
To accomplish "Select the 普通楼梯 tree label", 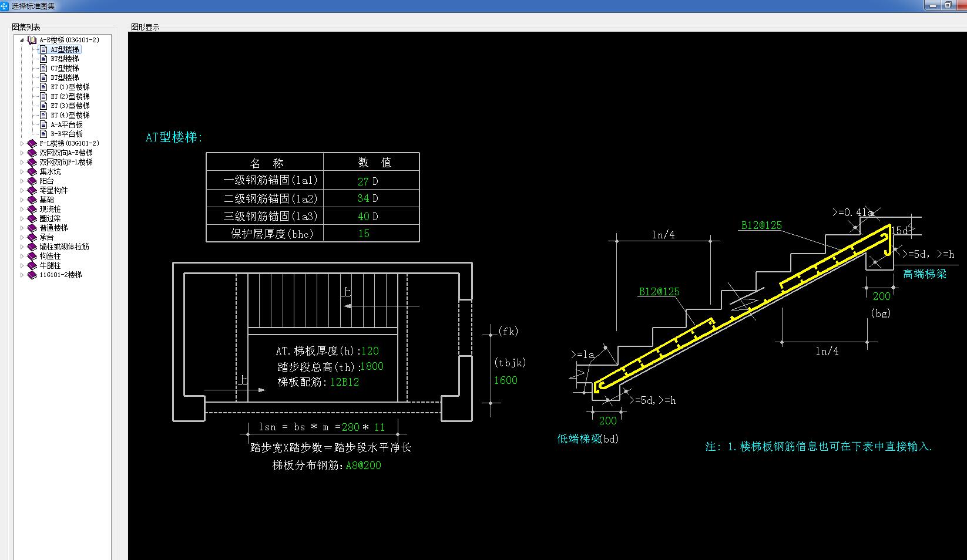I will pos(53,228).
